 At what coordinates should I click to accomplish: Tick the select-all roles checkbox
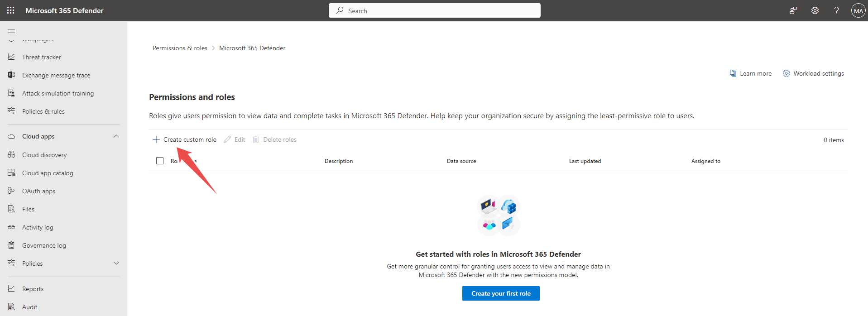(160, 161)
